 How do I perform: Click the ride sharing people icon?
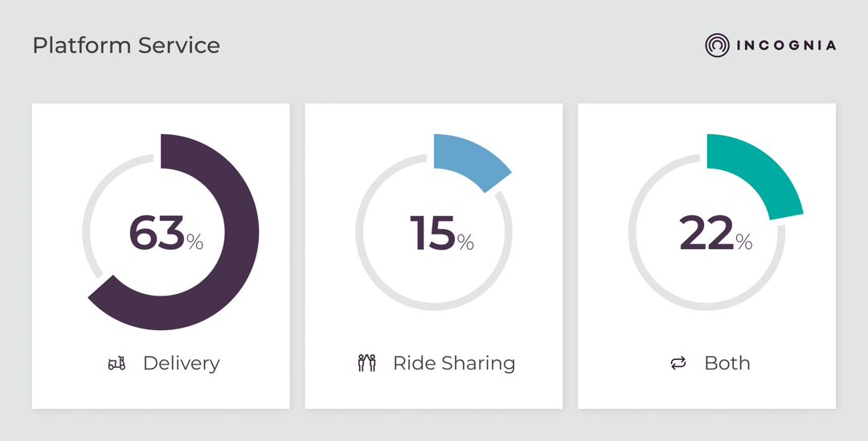(366, 363)
